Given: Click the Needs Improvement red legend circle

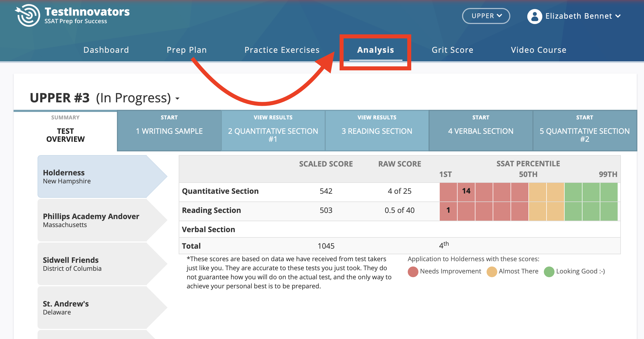Looking at the screenshot, I should tap(412, 271).
